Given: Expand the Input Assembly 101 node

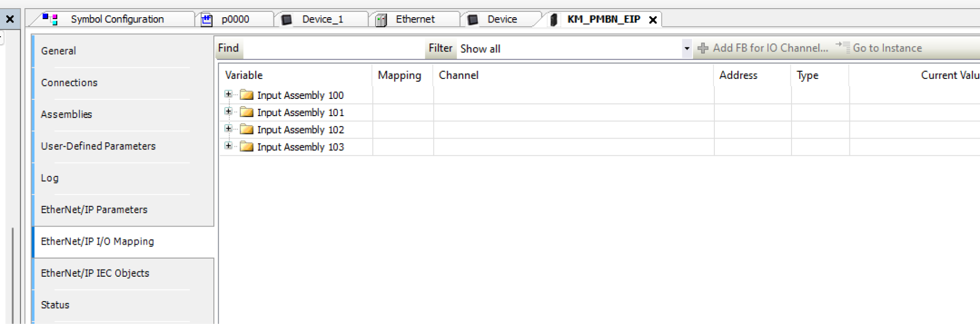Looking at the screenshot, I should point(228,111).
